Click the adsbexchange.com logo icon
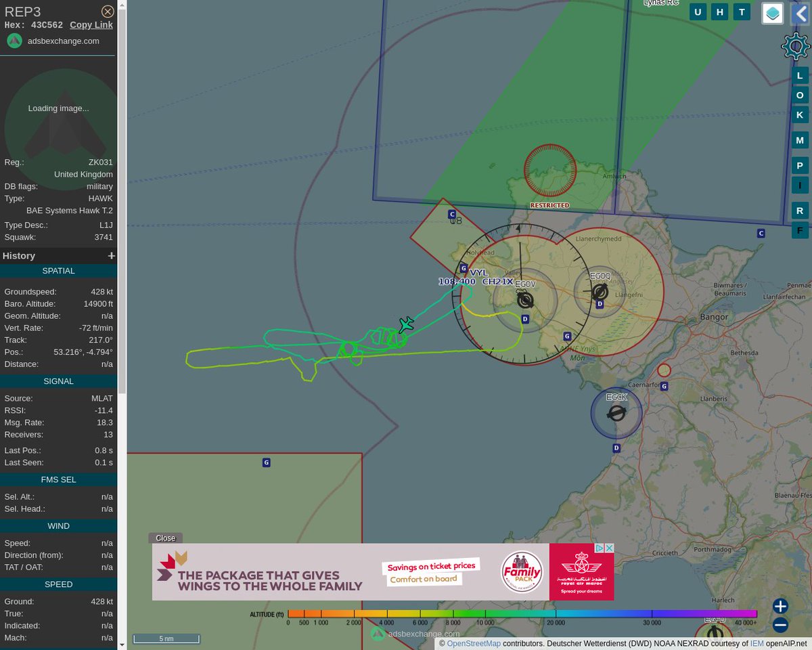The width and height of the screenshot is (812, 650). [x=14, y=41]
